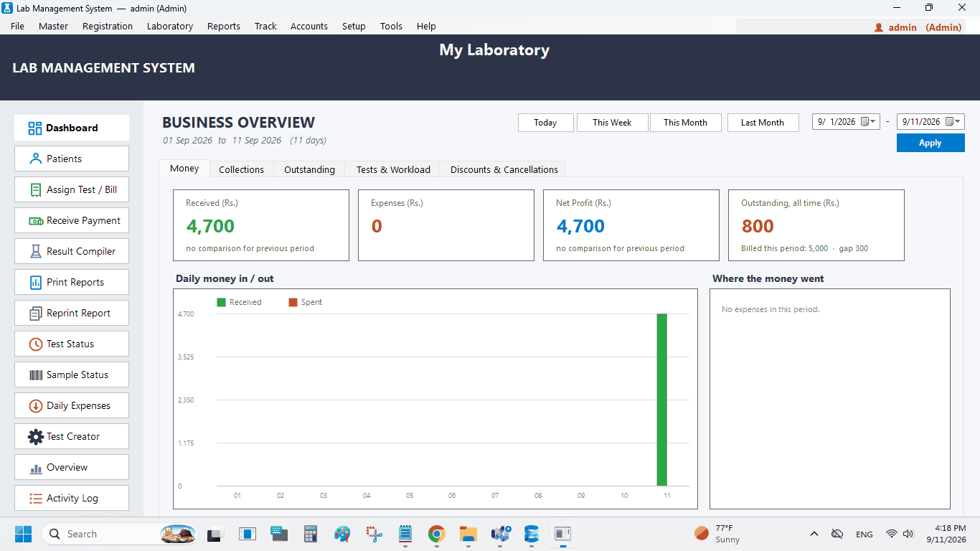Click the Today range button
The width and height of the screenshot is (980, 551).
[x=545, y=123]
